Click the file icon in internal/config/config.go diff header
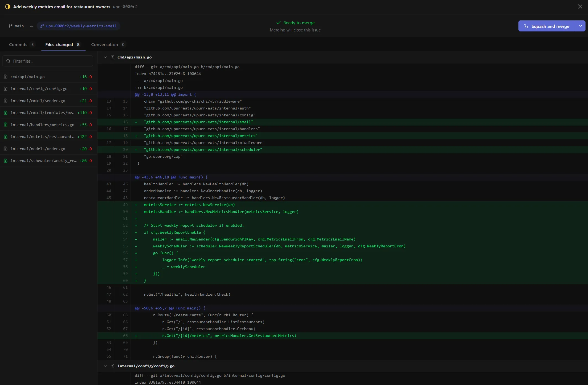 (x=112, y=366)
